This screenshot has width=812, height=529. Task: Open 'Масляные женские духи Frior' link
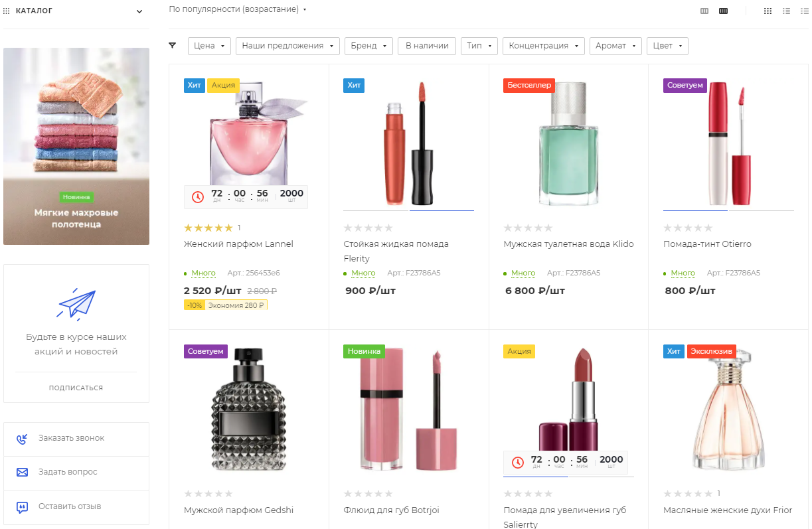[x=728, y=510]
